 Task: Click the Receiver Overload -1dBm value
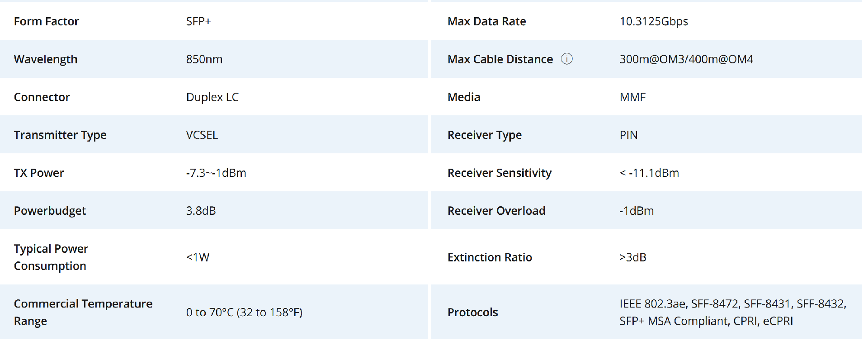coord(637,211)
